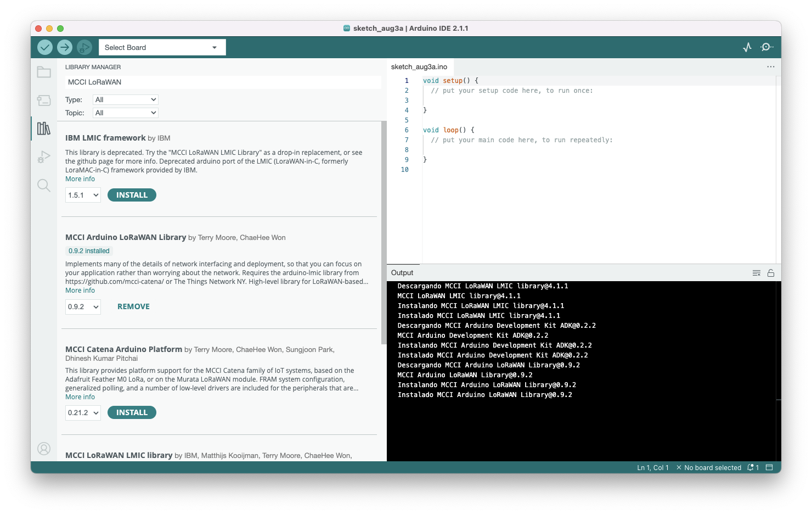Click the void loop() line in editor
812x514 pixels.
click(x=449, y=130)
